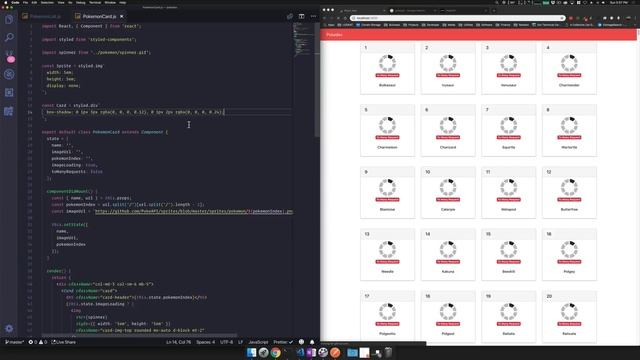The height and width of the screenshot is (360, 640).
Task: Click the master branch indicator in the status bar
Action: coord(14,342)
